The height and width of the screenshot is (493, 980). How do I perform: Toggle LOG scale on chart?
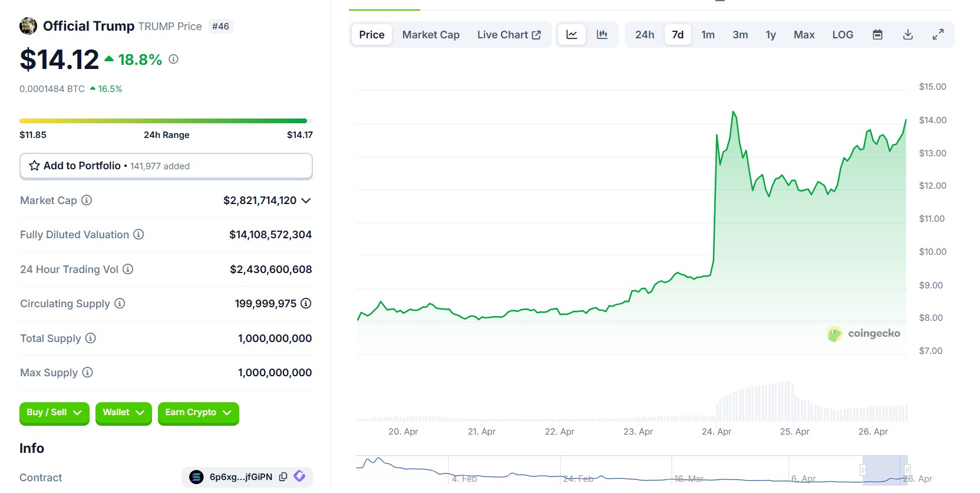pyautogui.click(x=843, y=35)
